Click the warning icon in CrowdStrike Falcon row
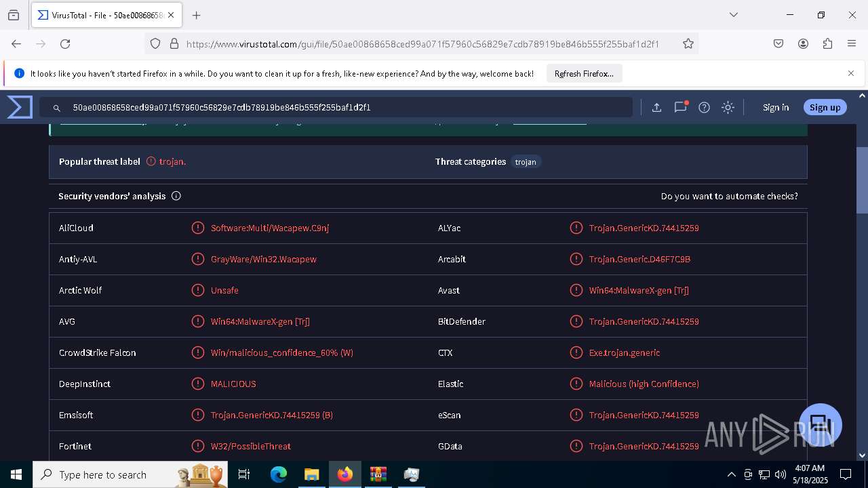The image size is (868, 488). click(198, 352)
